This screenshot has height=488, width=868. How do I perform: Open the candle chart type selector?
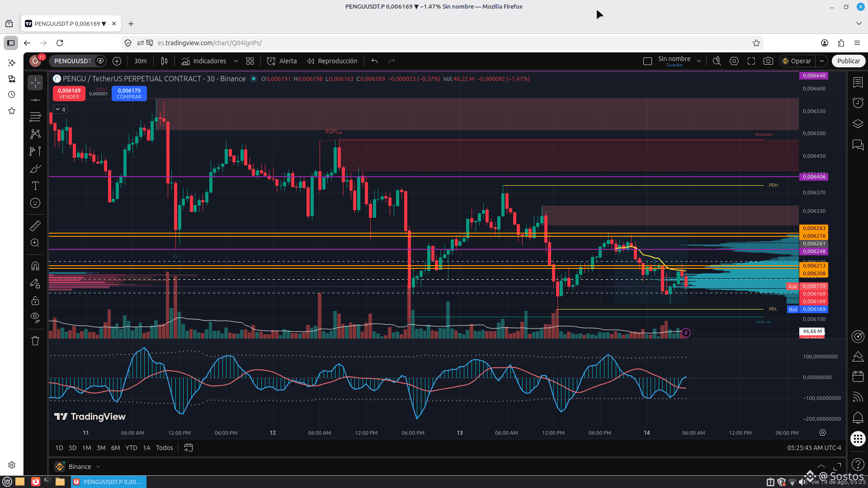164,61
